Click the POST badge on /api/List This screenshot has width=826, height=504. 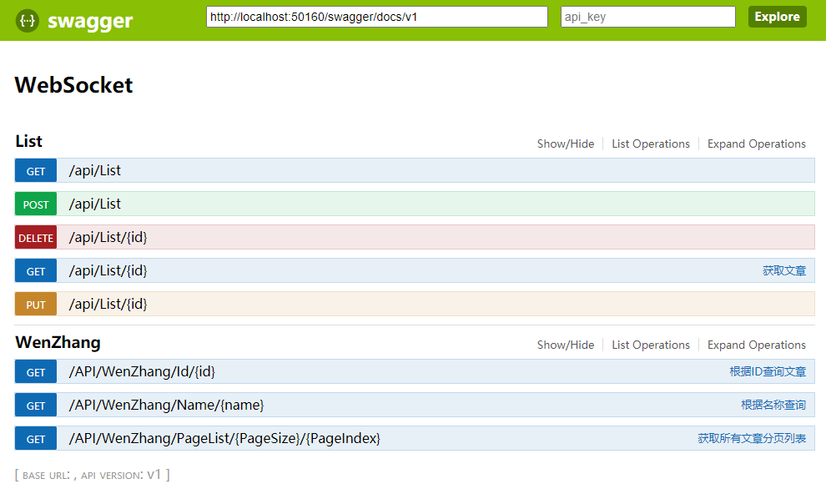click(35, 204)
